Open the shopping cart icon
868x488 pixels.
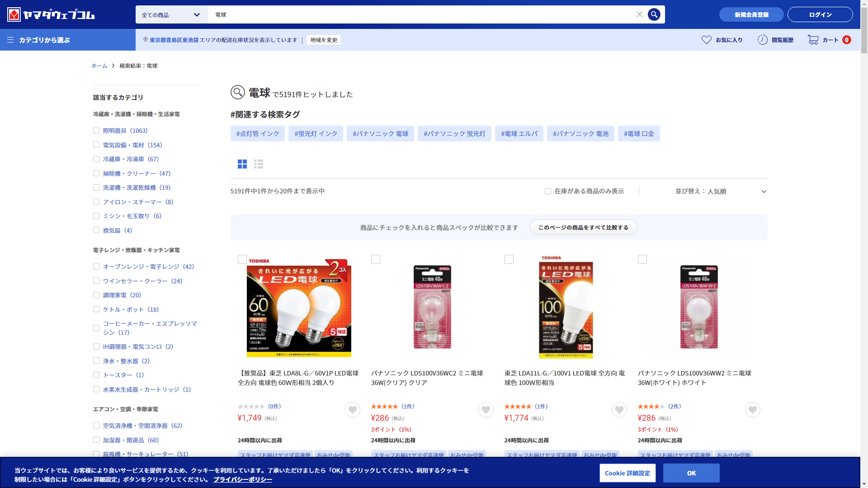point(813,40)
